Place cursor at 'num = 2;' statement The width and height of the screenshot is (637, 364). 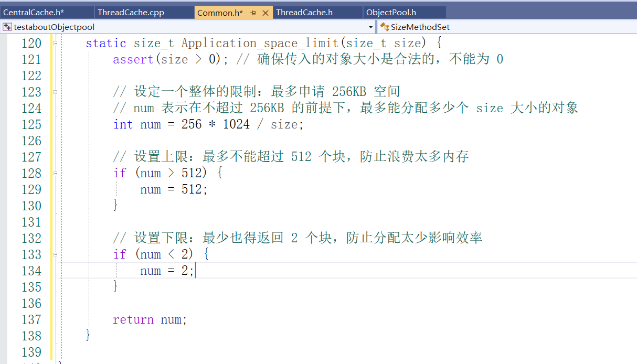click(167, 271)
